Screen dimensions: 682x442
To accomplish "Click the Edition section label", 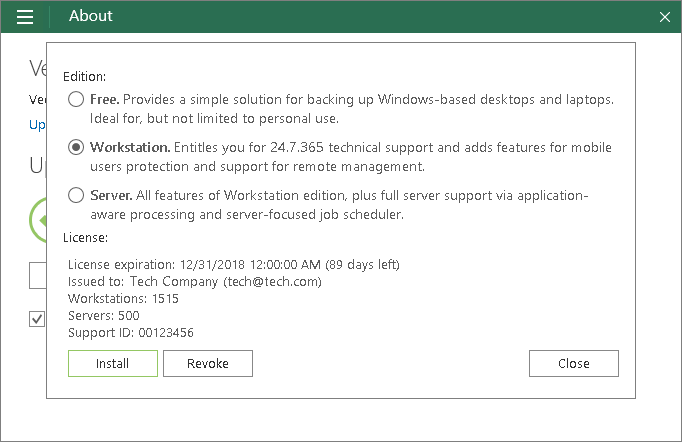I will (85, 76).
